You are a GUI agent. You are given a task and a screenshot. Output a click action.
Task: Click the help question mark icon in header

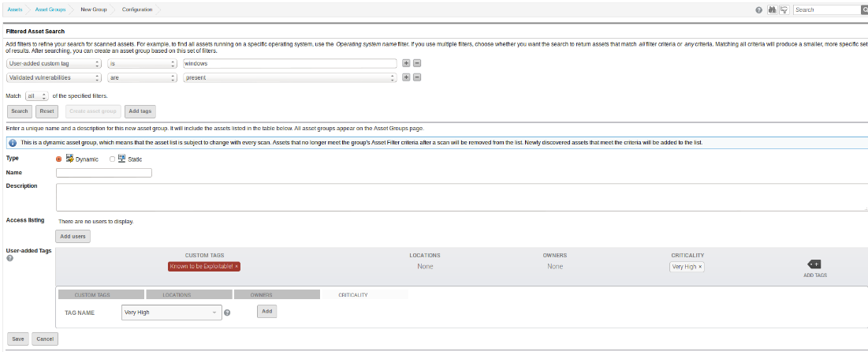tap(759, 10)
